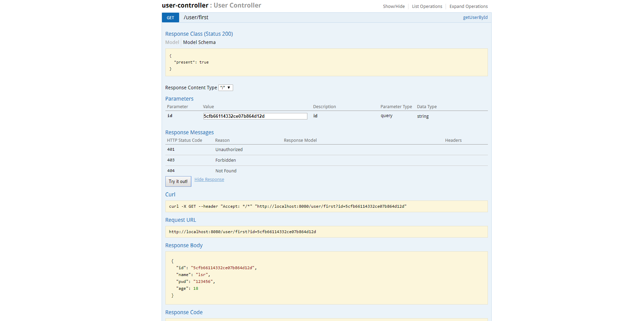644x321 pixels.
Task: Click the Curl heading
Action: pyautogui.click(x=170, y=195)
